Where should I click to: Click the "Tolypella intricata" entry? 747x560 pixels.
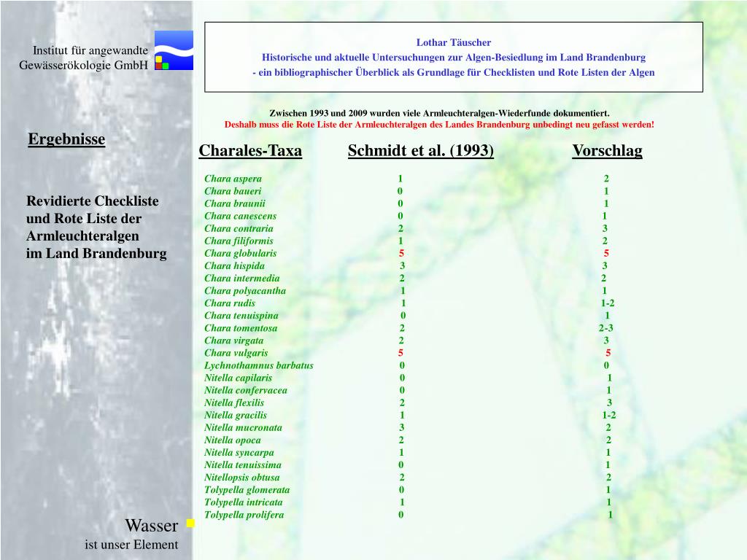244,502
